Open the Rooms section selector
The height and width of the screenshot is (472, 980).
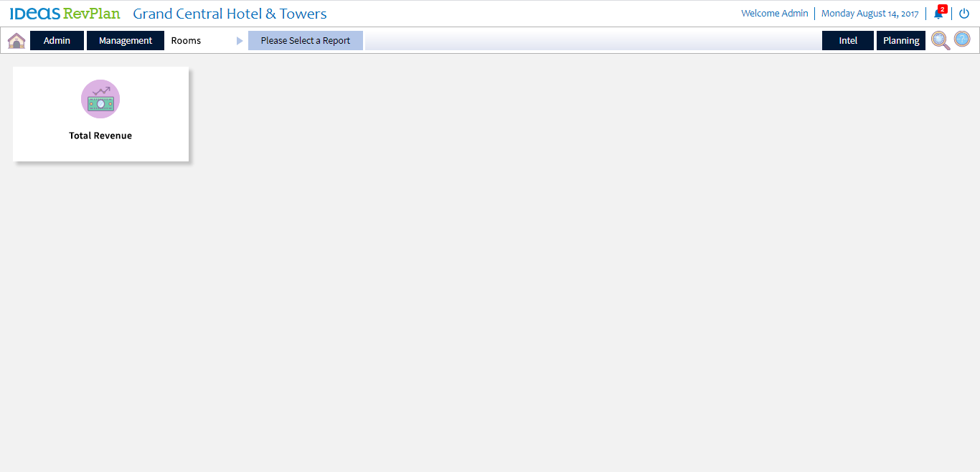[x=186, y=41]
